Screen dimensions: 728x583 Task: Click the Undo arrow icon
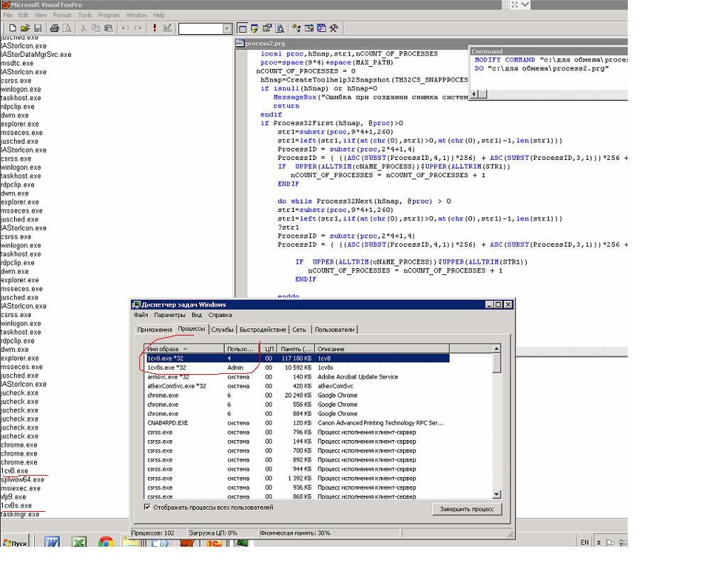point(125,28)
